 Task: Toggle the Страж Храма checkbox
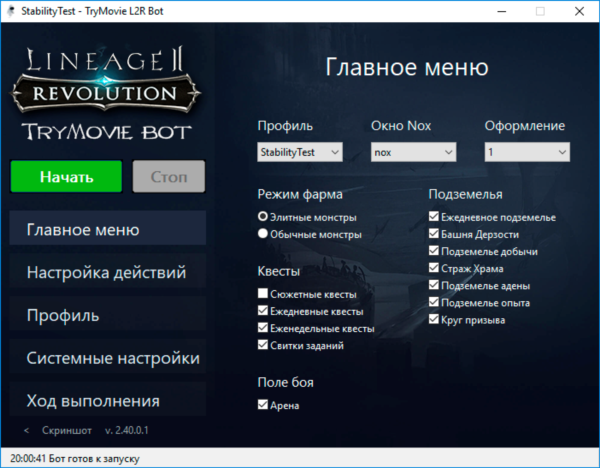point(434,268)
